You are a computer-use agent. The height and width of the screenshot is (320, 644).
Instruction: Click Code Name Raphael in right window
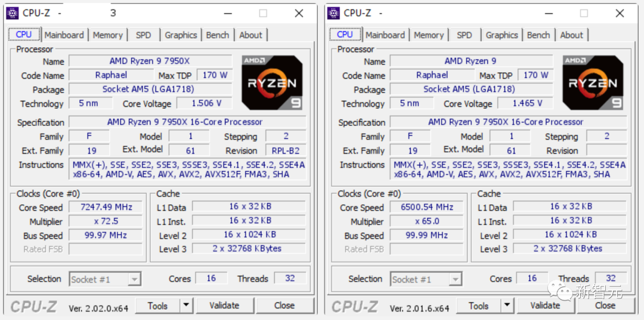[432, 75]
